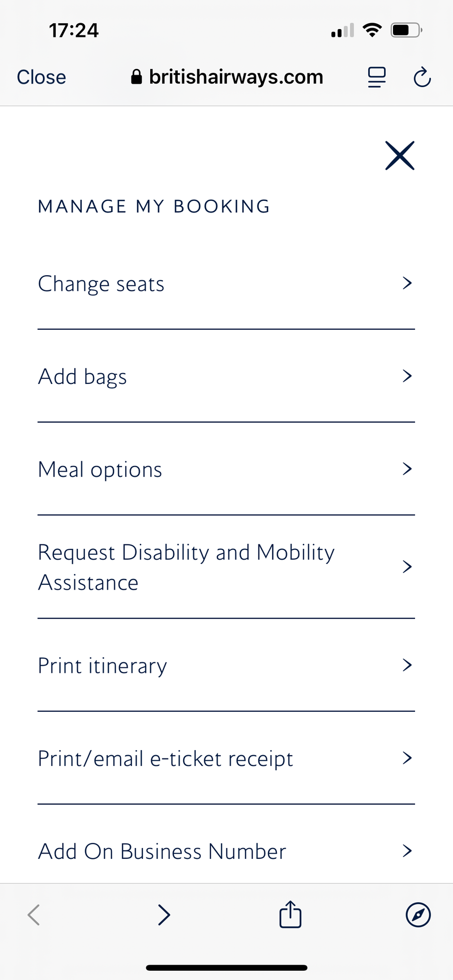This screenshot has width=453, height=980.
Task: Tap the padlock icon beside the URL
Action: (136, 77)
